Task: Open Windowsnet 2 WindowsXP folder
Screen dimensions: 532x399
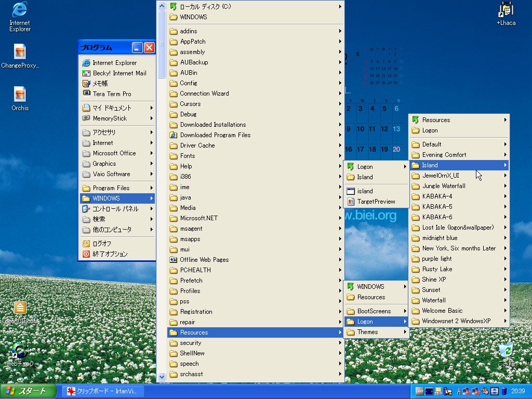Action: tap(459, 321)
